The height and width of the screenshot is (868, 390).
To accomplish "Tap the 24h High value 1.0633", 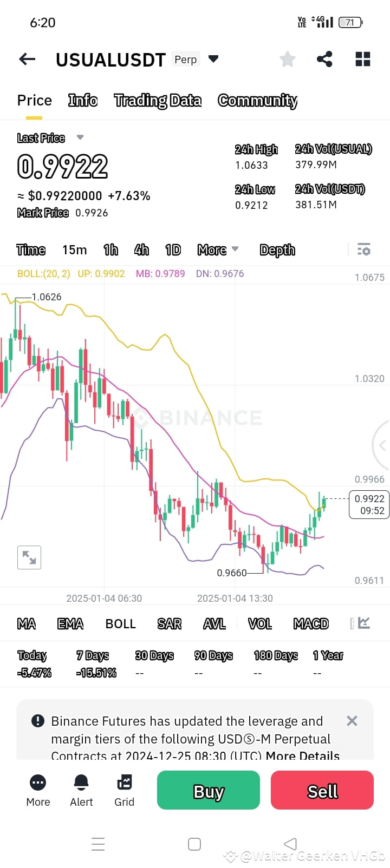I will click(251, 165).
